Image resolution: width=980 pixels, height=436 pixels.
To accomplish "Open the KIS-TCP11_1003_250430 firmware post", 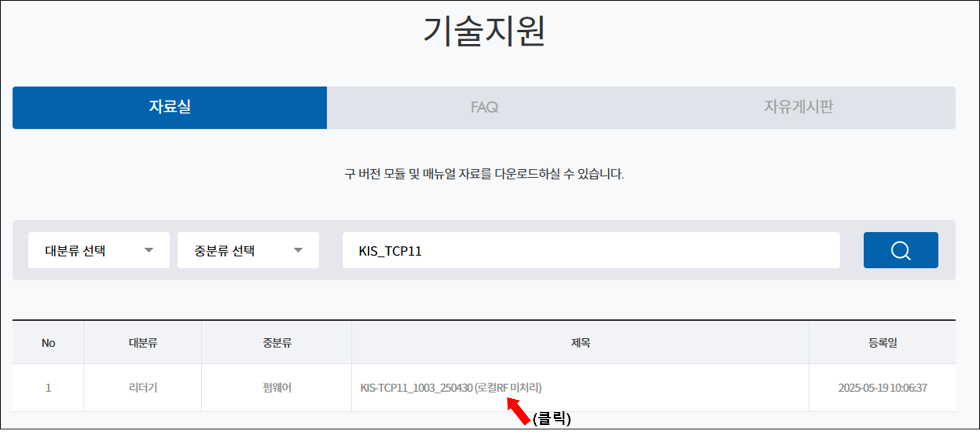I will (x=451, y=388).
